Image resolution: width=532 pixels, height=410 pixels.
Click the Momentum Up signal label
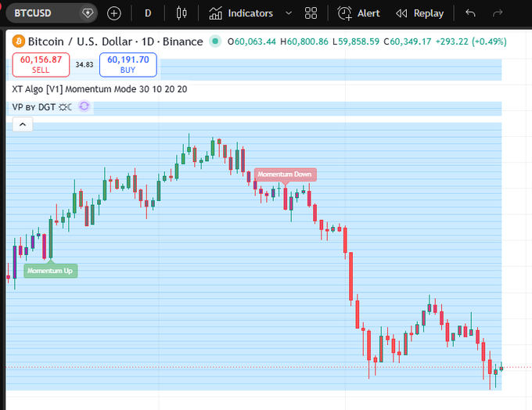click(x=50, y=271)
